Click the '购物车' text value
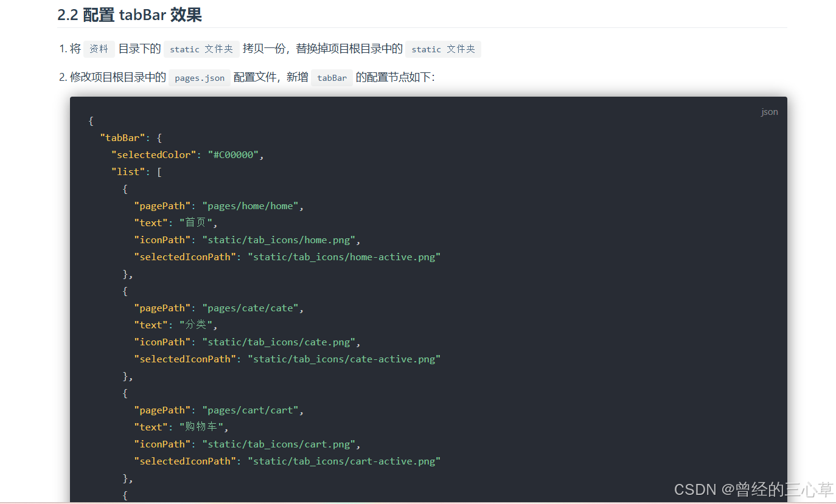 pos(201,427)
